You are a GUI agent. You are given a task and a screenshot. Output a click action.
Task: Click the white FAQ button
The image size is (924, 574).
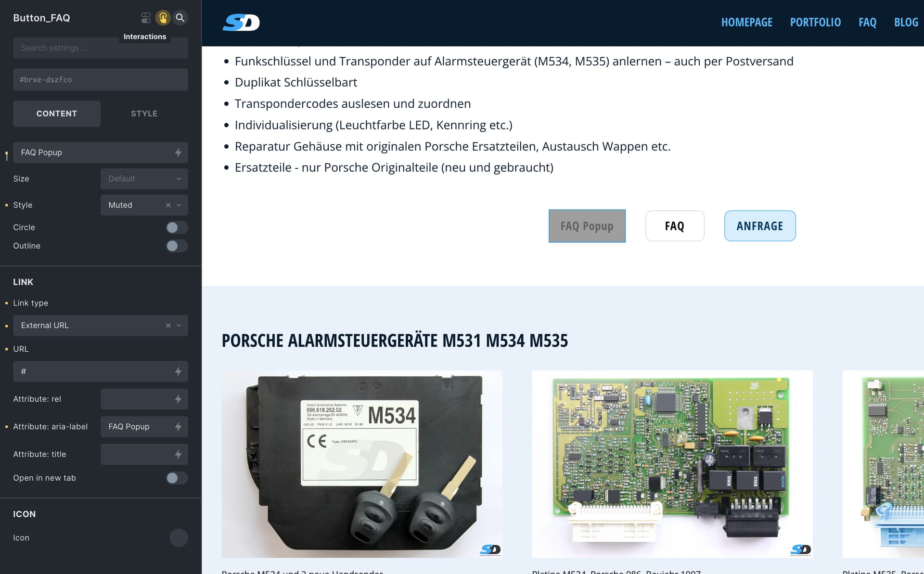coord(675,226)
